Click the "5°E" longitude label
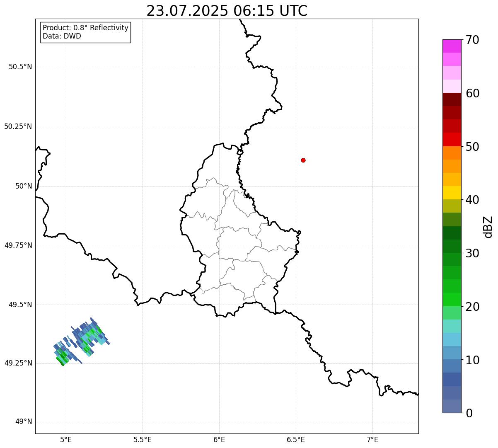Viewport: 498px width, 448px height. click(x=66, y=440)
